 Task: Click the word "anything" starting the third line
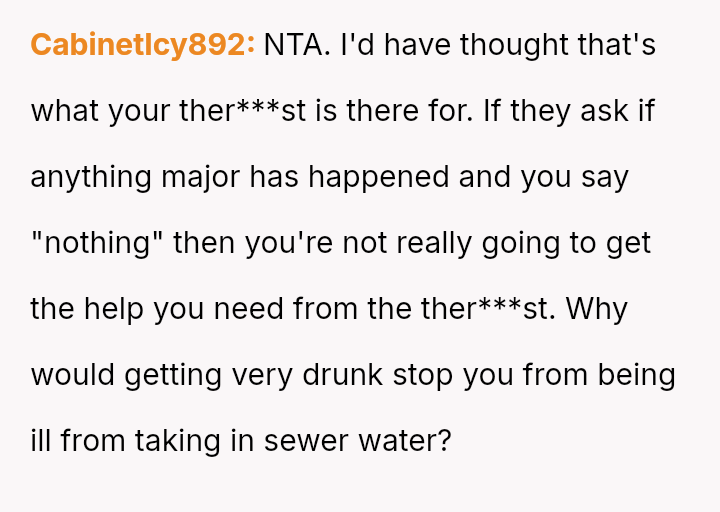tap(91, 177)
